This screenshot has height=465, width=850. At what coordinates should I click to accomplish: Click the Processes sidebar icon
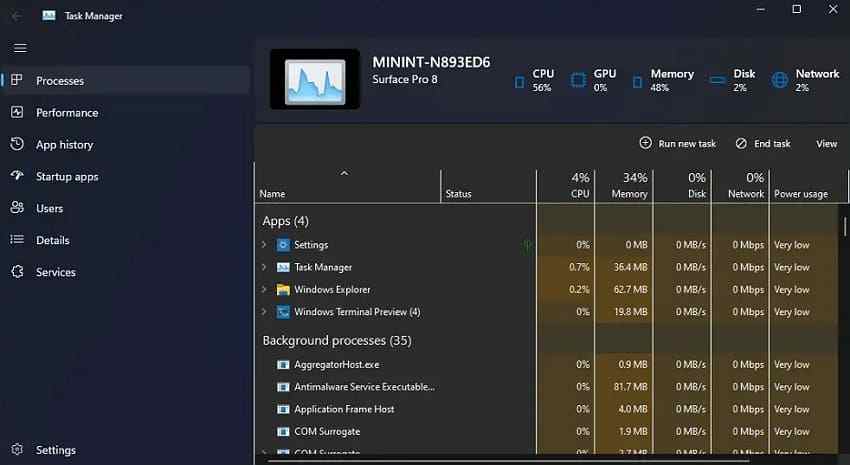[17, 80]
